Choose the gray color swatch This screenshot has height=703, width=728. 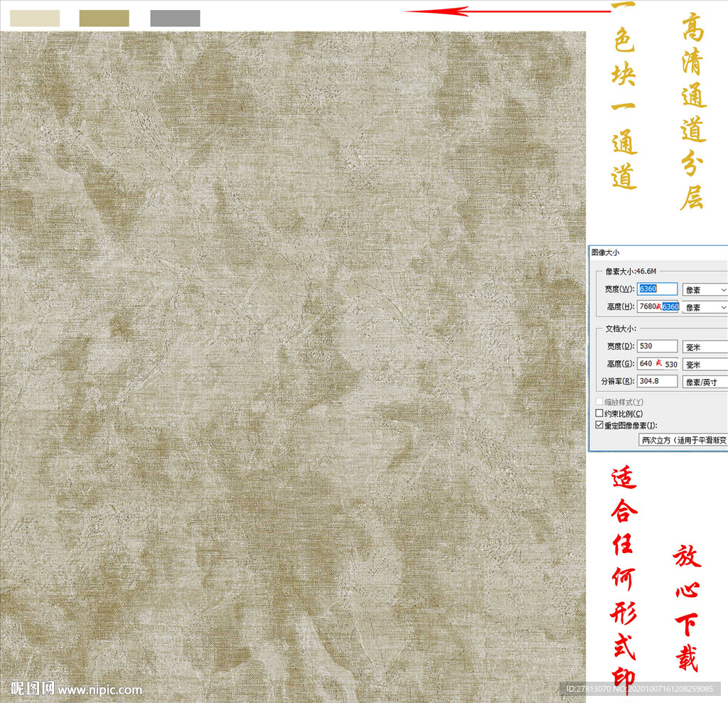pyautogui.click(x=175, y=18)
